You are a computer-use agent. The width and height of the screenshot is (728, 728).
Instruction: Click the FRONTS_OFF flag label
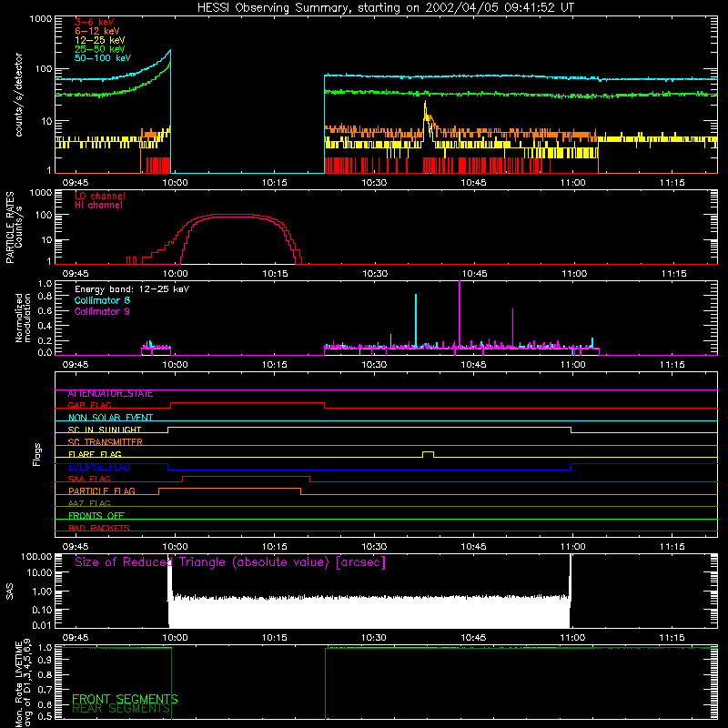click(x=96, y=516)
